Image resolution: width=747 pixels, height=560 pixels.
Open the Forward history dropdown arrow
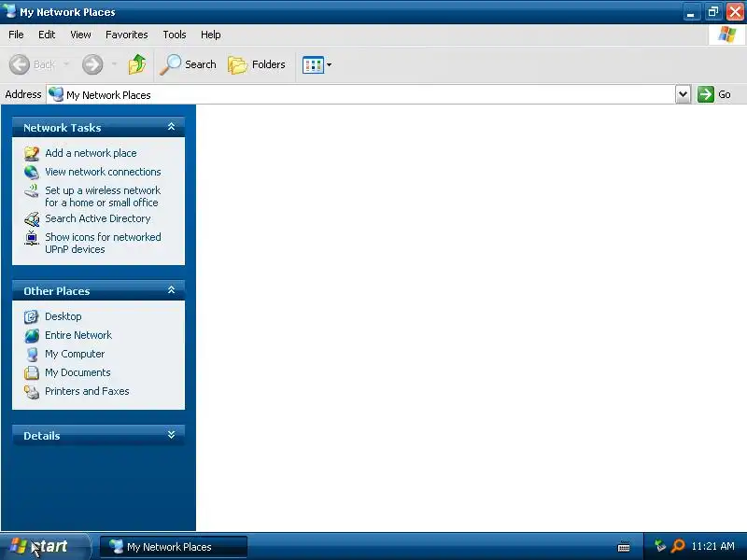(114, 64)
